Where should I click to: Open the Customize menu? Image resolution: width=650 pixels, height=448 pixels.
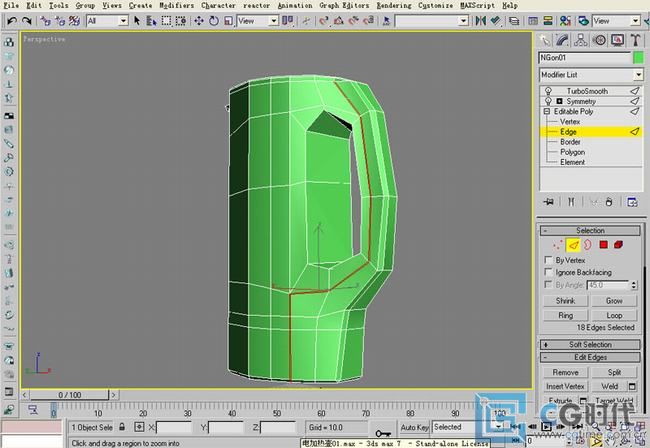click(436, 5)
